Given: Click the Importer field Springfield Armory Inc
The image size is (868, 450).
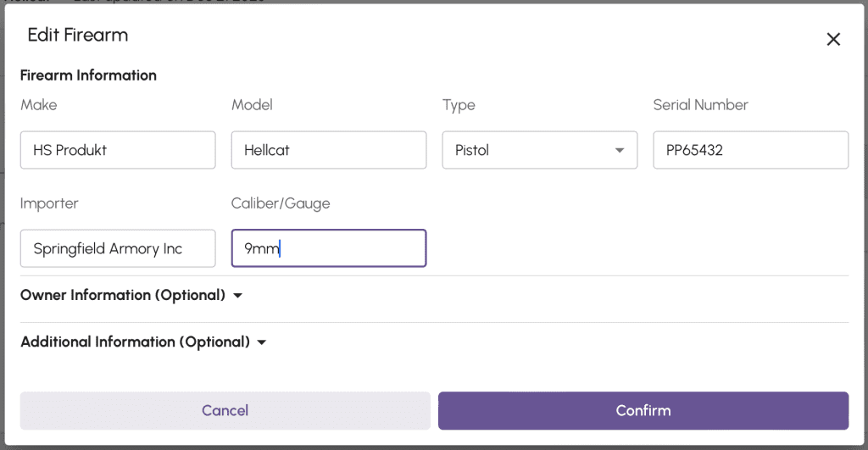Looking at the screenshot, I should pos(118,249).
